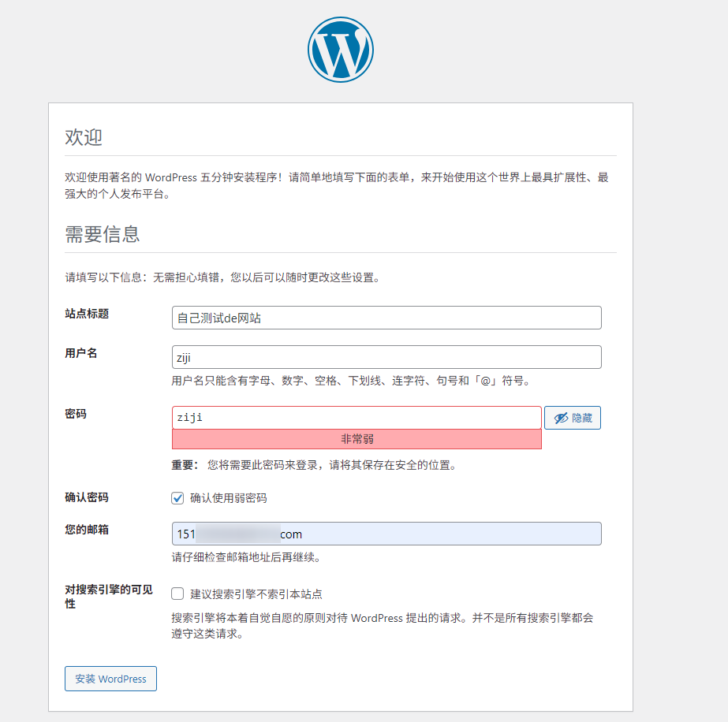Uncheck the 确认使用弱密码 checkbox
This screenshot has height=722, width=728.
[x=177, y=498]
